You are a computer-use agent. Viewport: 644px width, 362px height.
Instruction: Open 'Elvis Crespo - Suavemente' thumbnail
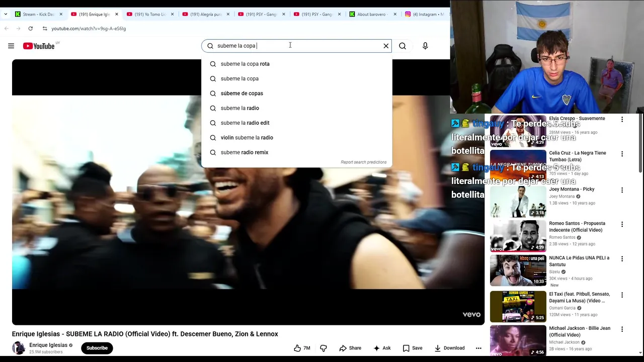click(x=518, y=131)
